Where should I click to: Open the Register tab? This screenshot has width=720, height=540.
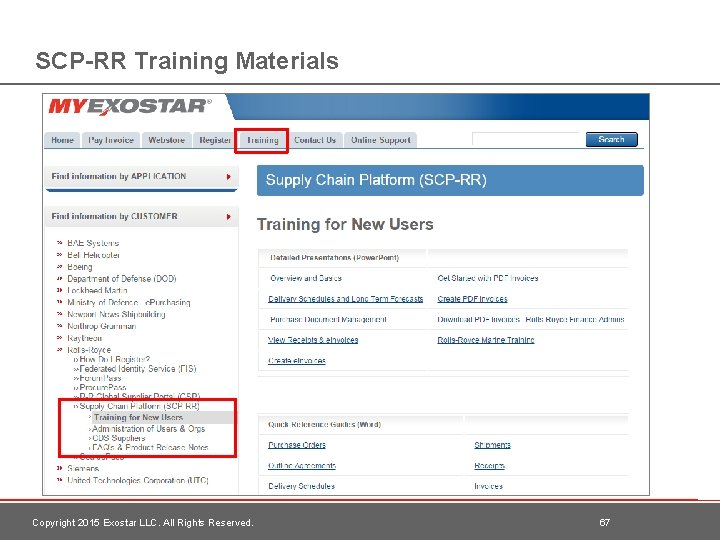[214, 140]
